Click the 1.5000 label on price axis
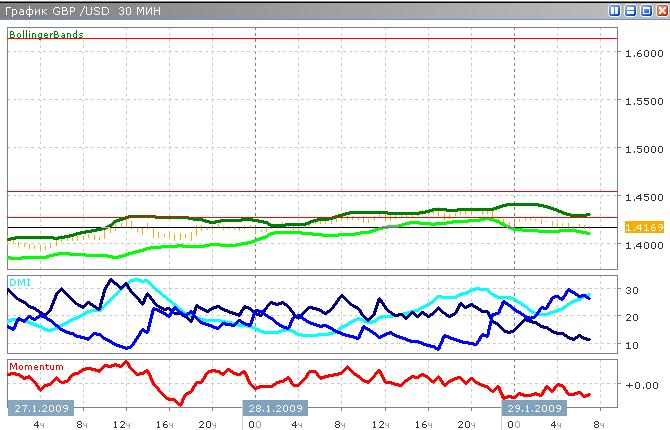 (x=645, y=149)
